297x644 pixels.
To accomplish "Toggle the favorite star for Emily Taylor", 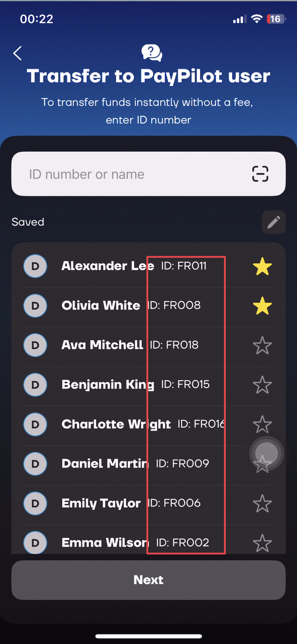I will [x=262, y=504].
